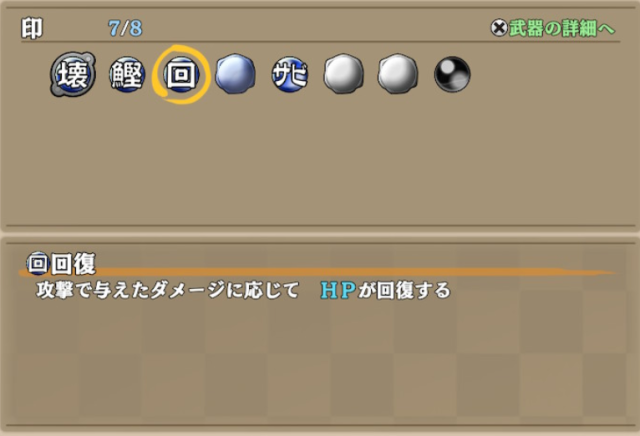Viewport: 640px width, 436px height.
Task: Select the blank blue seal orb
Action: coord(235,74)
